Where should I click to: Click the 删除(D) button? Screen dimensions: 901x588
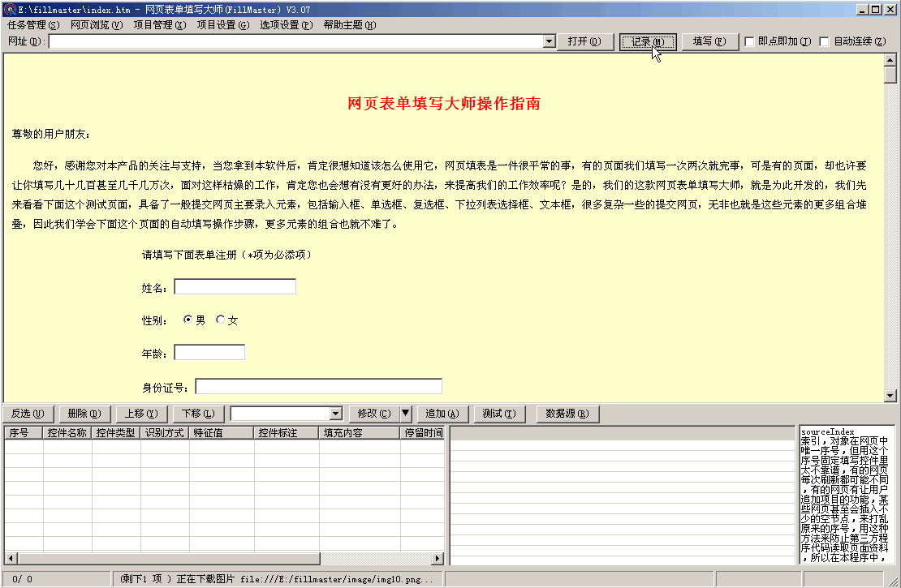pyautogui.click(x=84, y=414)
